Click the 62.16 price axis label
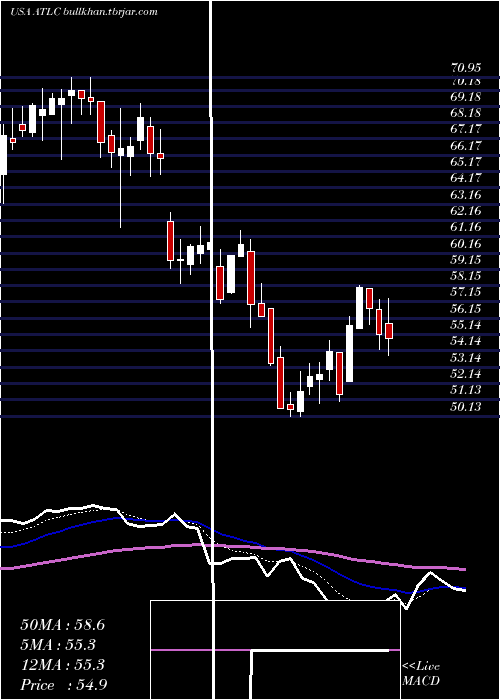The image size is (500, 700). (x=466, y=211)
